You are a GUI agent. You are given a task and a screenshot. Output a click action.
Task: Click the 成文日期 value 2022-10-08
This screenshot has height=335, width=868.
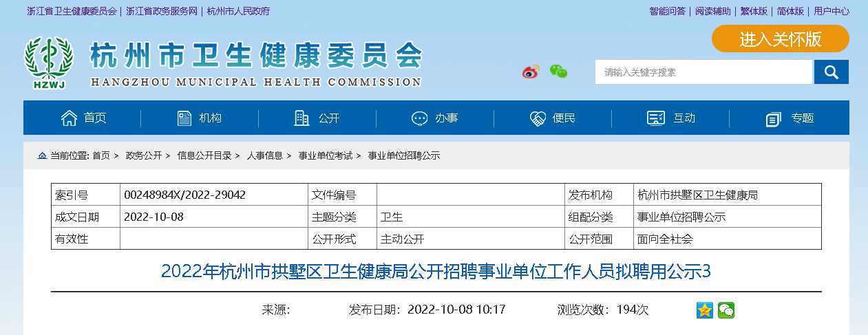[x=154, y=217]
